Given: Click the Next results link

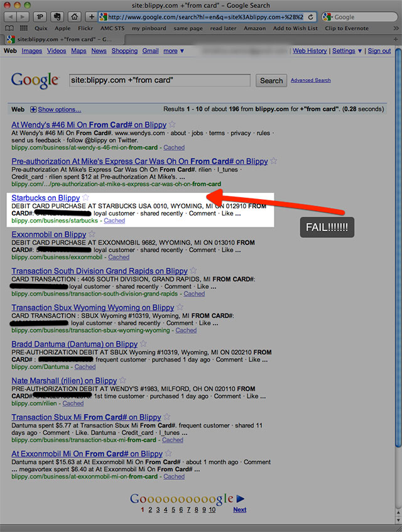Looking at the screenshot, I should click(x=240, y=509).
